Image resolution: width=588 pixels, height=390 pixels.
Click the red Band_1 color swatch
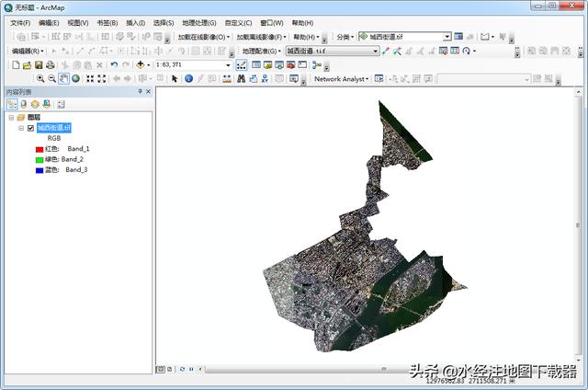click(40, 149)
